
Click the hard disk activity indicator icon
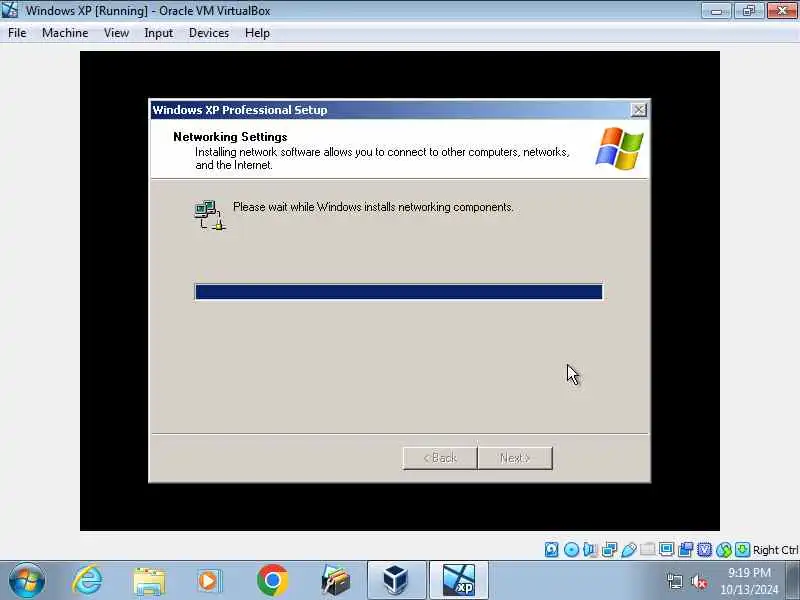coord(552,549)
